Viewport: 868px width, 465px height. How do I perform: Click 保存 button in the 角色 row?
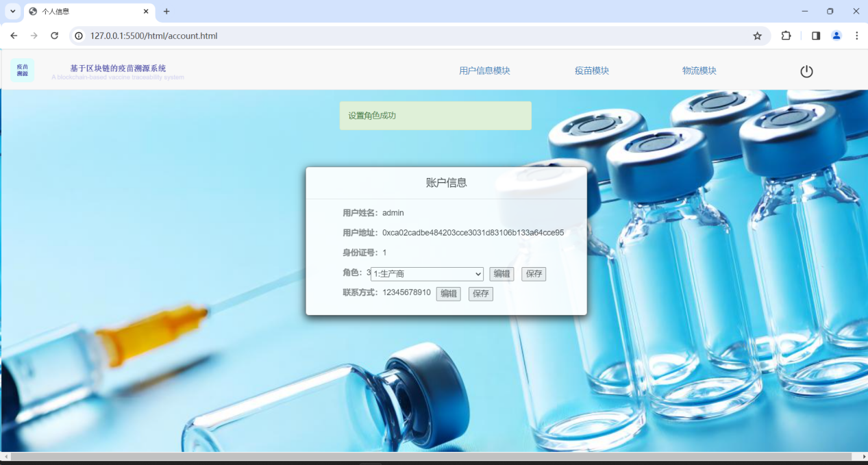click(534, 274)
